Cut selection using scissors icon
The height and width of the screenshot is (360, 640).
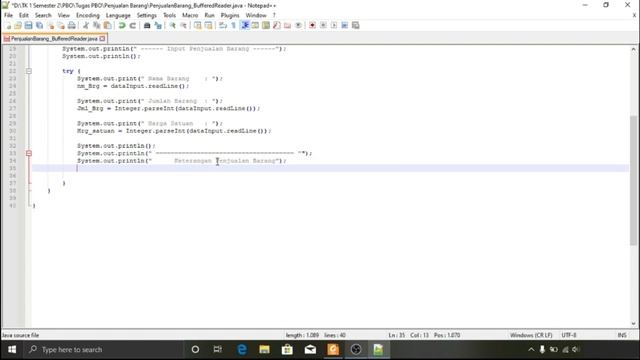86,25
